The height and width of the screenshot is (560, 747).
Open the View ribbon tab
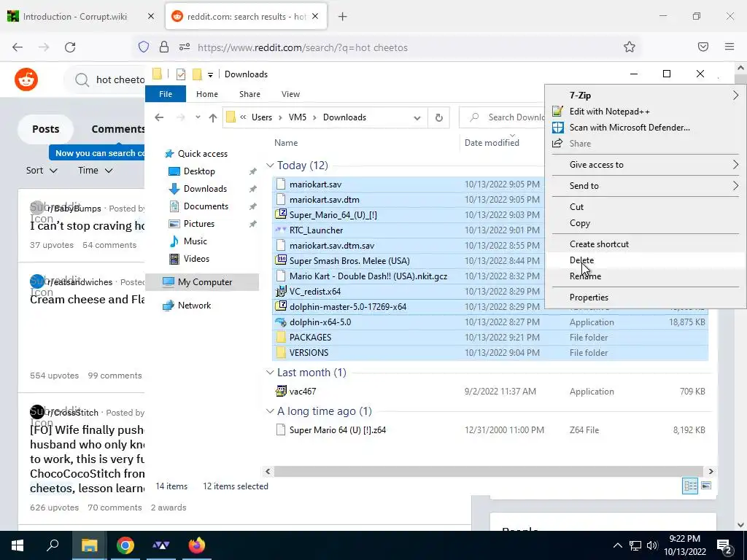pos(290,94)
